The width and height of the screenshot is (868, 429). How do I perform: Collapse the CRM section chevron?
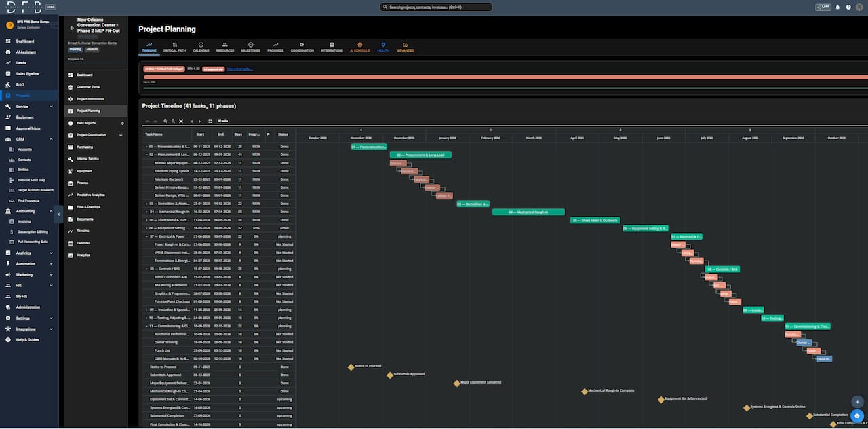click(51, 139)
